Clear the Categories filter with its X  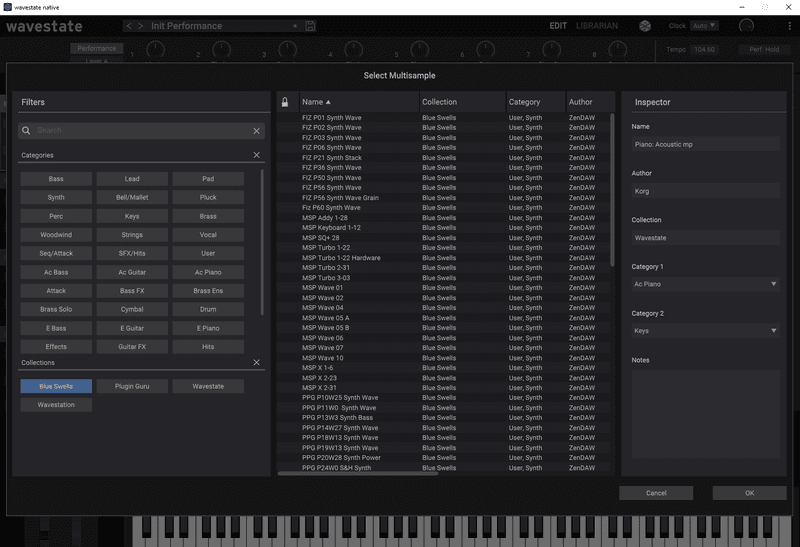257,155
